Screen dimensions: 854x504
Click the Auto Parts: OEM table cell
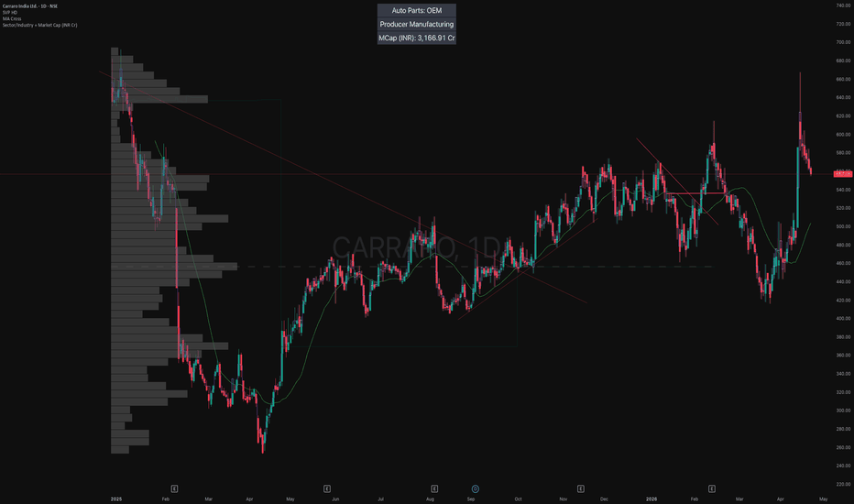[417, 10]
